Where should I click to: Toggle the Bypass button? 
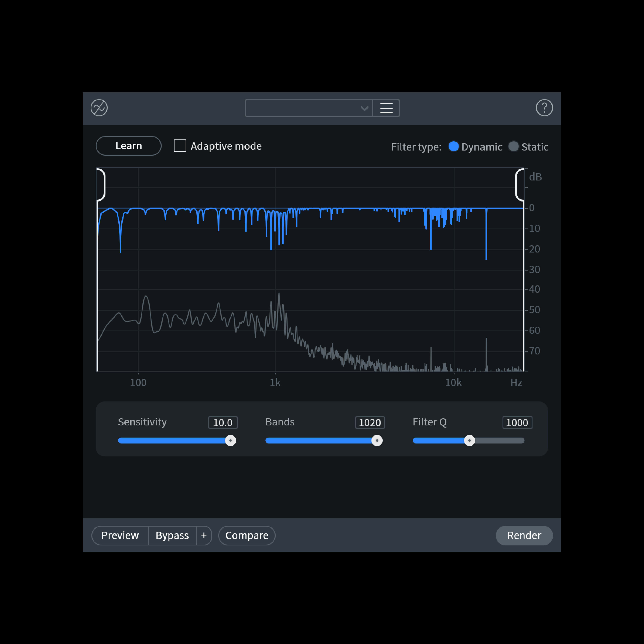point(172,535)
